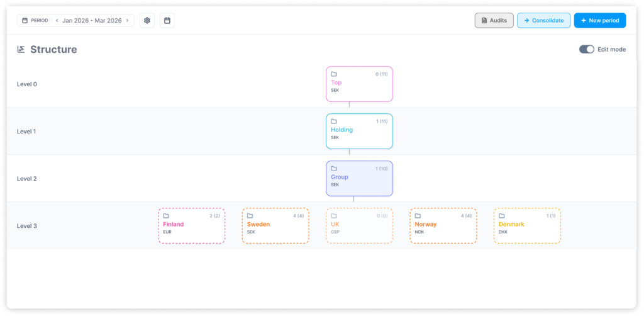Click the PERIOD label text
Image resolution: width=644 pixels, height=316 pixels.
tap(40, 21)
